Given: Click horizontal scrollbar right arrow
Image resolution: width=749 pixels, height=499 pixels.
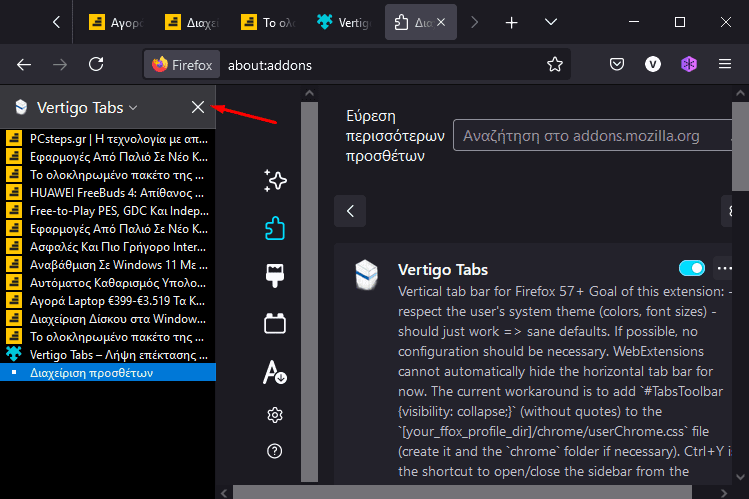Looking at the screenshot, I should [724, 493].
